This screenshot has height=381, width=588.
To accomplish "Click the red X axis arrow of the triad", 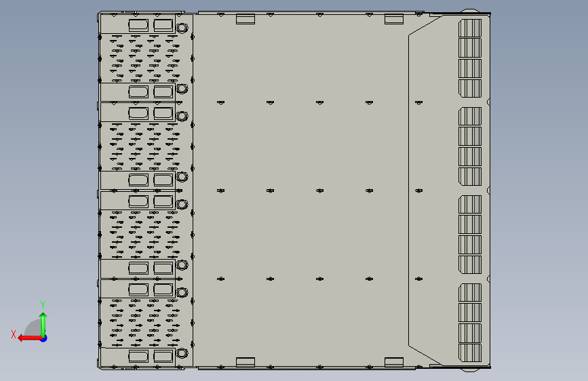I will (30, 338).
